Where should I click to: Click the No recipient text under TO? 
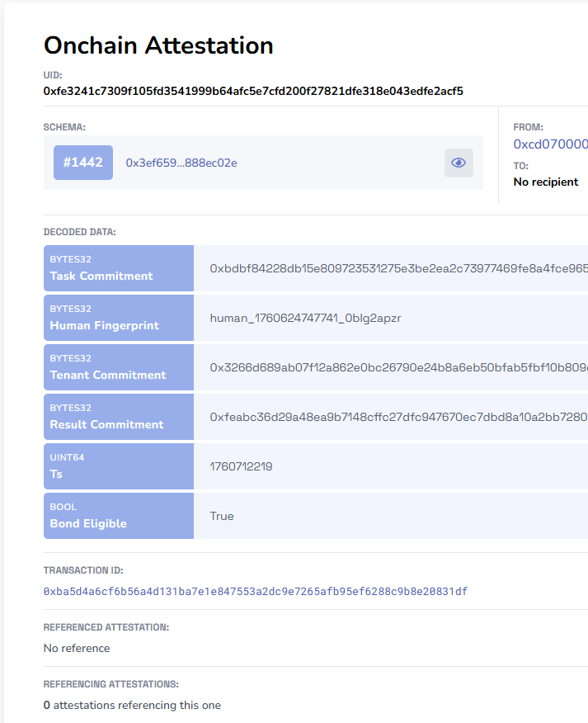click(546, 182)
